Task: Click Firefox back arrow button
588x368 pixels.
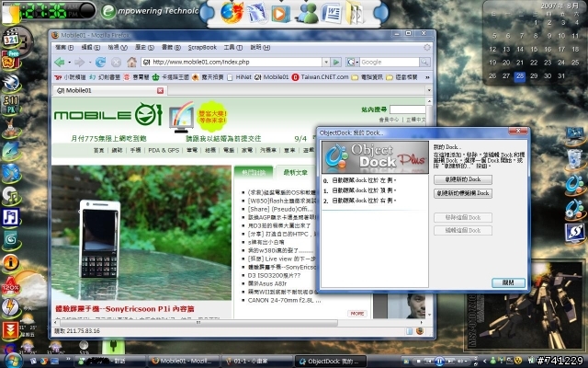Action: tap(60, 62)
